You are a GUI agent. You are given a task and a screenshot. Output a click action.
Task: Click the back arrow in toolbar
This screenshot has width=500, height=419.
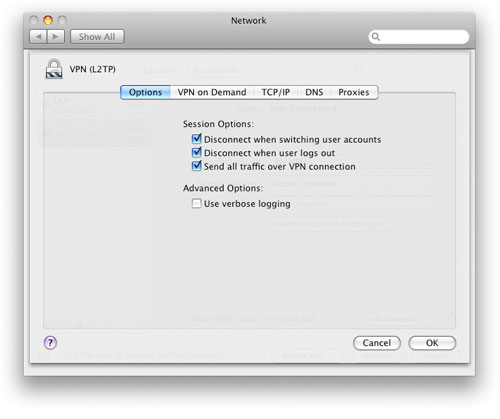click(x=38, y=37)
